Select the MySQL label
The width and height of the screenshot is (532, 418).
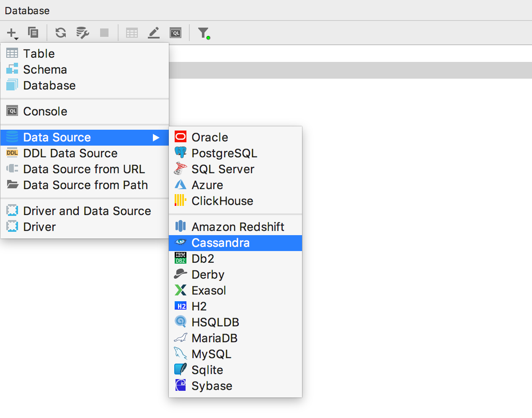coord(211,354)
